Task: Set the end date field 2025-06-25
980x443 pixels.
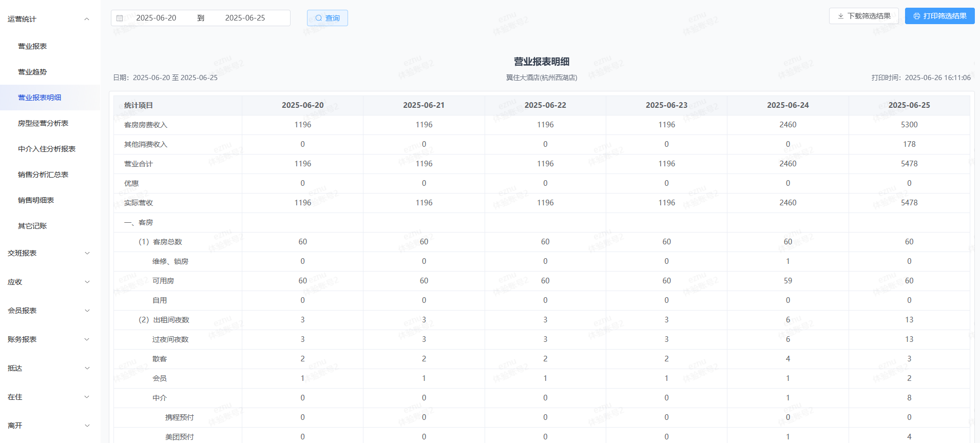Action: [x=245, y=18]
